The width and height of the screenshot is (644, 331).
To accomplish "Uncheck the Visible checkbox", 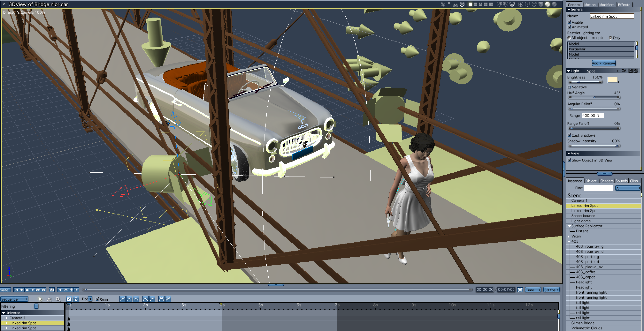I will [x=570, y=22].
